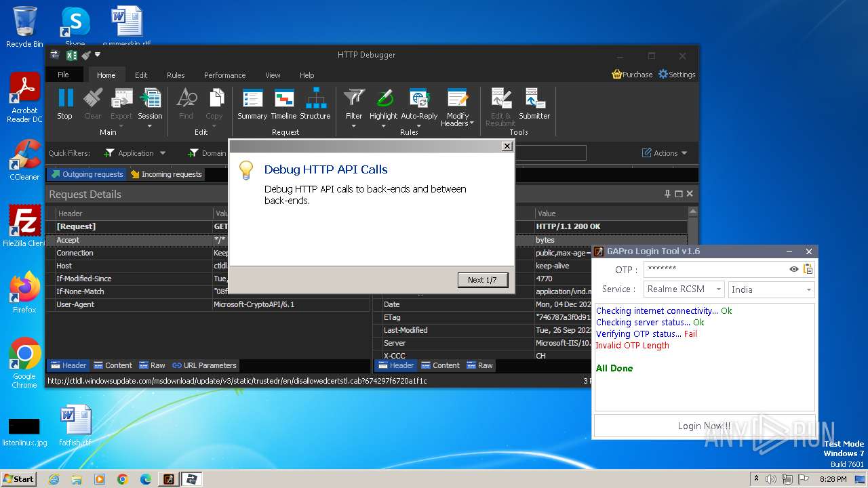Select the User-Agent header row
This screenshot has height=488, width=868.
click(x=208, y=304)
